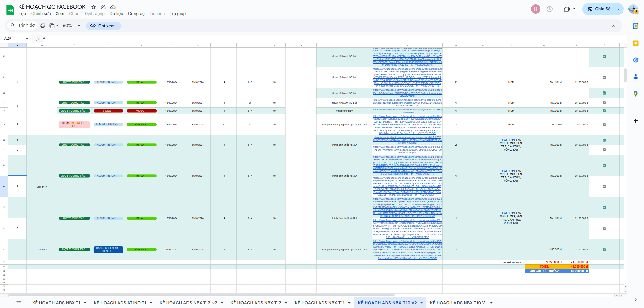644x308 pixels.
Task: Open the Dữ liệu menu
Action: pyautogui.click(x=116, y=14)
